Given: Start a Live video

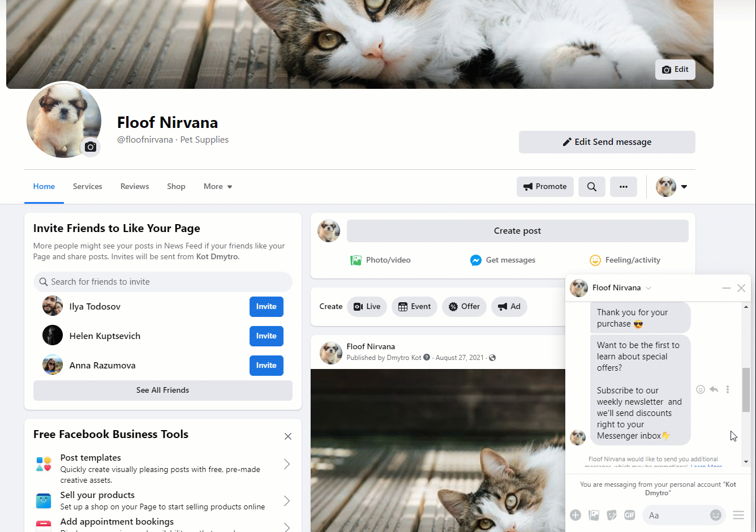Looking at the screenshot, I should 367,307.
